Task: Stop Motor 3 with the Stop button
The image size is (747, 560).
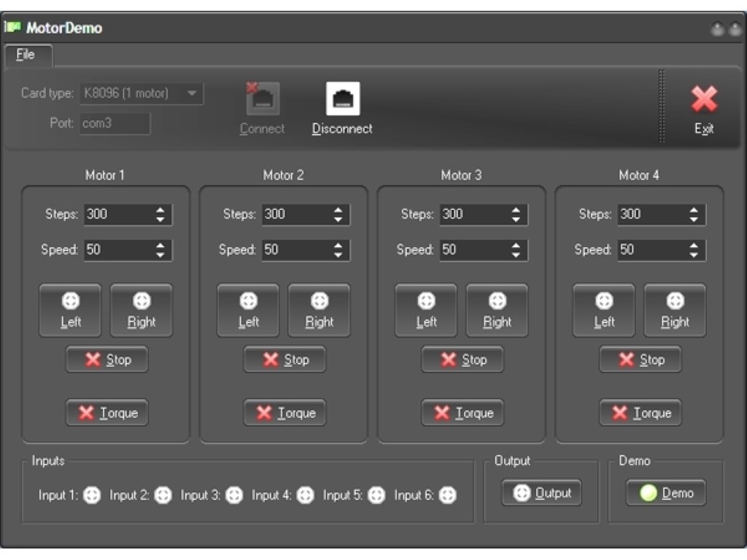Action: pos(462,359)
